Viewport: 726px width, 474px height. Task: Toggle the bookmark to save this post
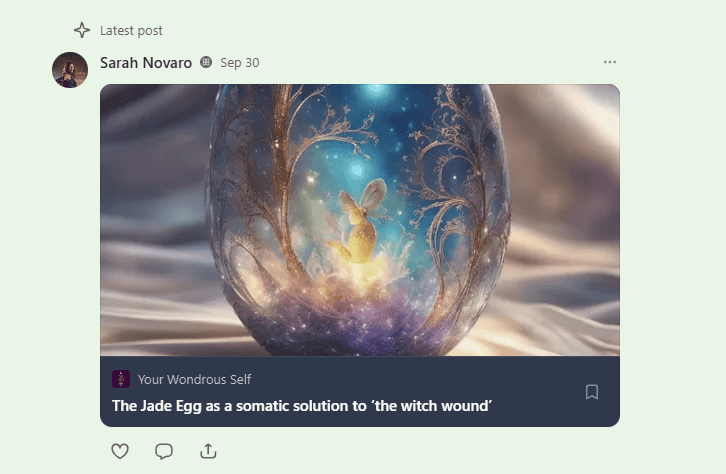592,392
